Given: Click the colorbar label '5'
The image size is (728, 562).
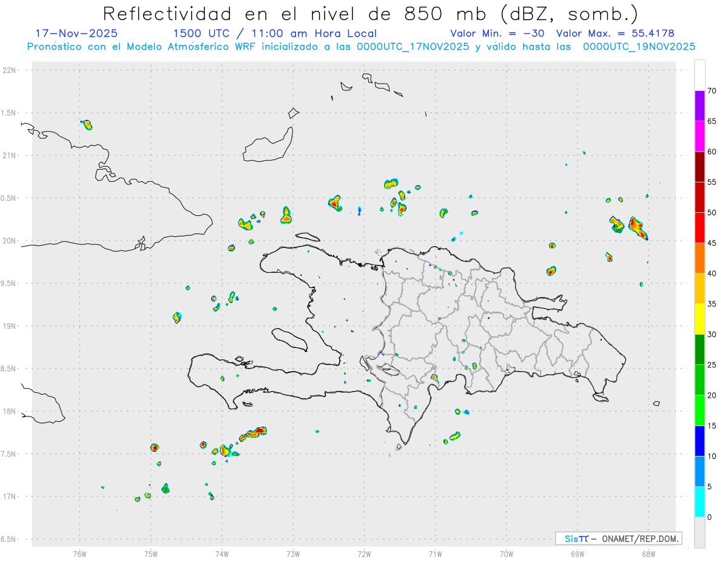Looking at the screenshot, I should click(709, 487).
